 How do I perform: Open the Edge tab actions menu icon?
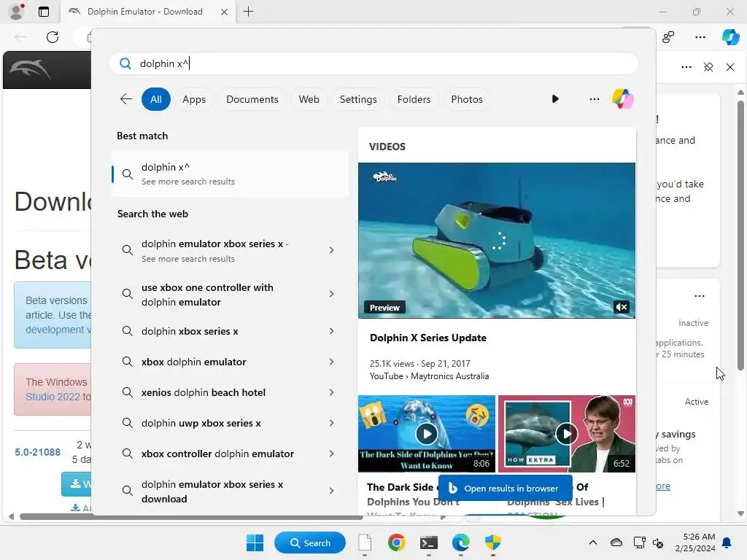(43, 12)
